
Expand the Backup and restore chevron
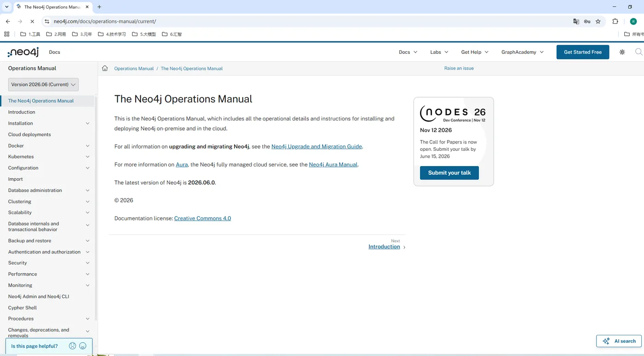tap(88, 241)
